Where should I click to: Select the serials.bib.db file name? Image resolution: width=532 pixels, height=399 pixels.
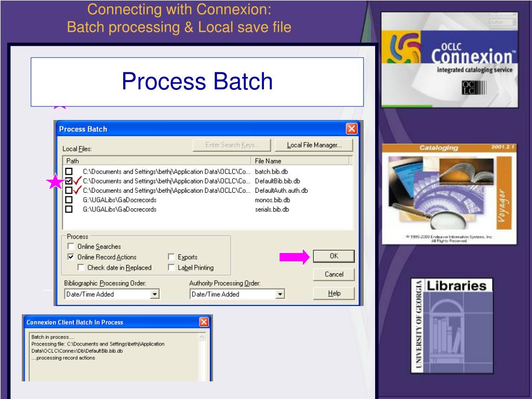click(272, 210)
